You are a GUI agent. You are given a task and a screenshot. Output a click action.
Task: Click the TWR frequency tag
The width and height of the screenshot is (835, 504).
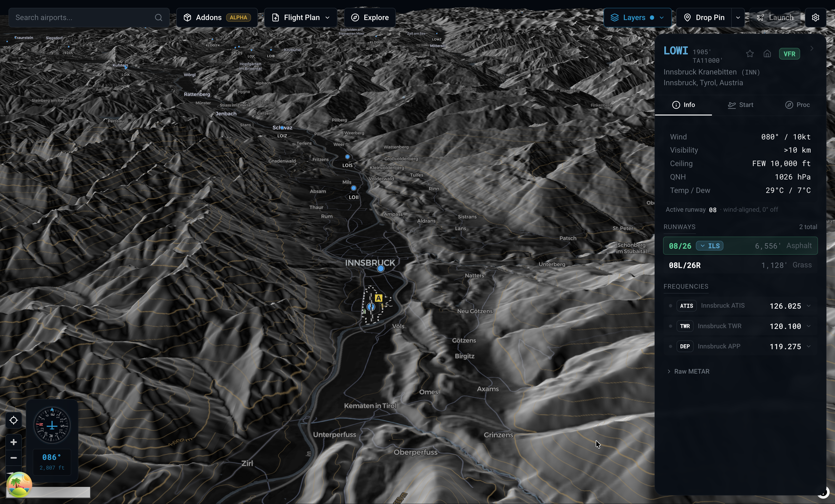[685, 326]
